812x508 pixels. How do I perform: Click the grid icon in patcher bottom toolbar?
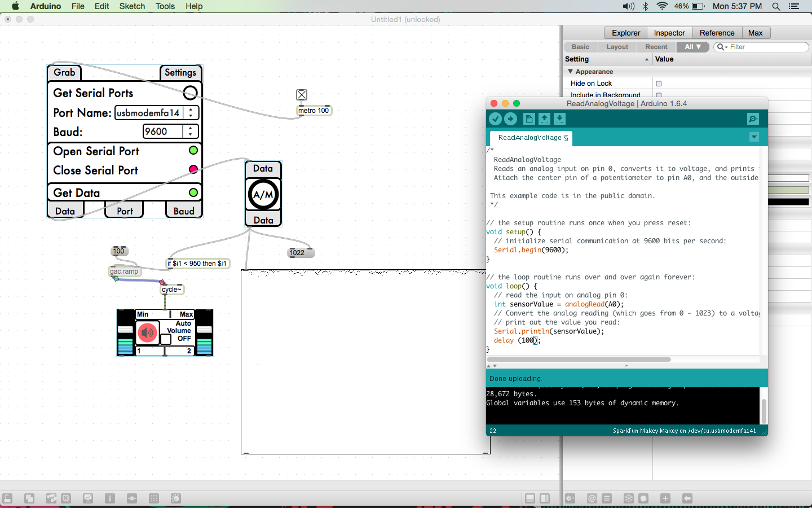point(154,498)
